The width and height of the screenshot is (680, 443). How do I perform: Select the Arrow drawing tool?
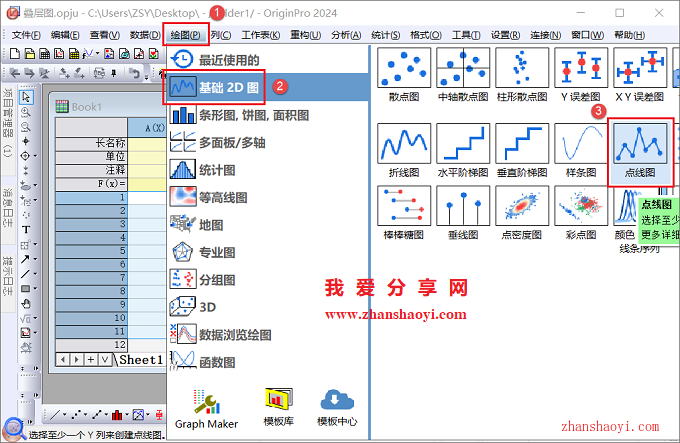coord(25,259)
